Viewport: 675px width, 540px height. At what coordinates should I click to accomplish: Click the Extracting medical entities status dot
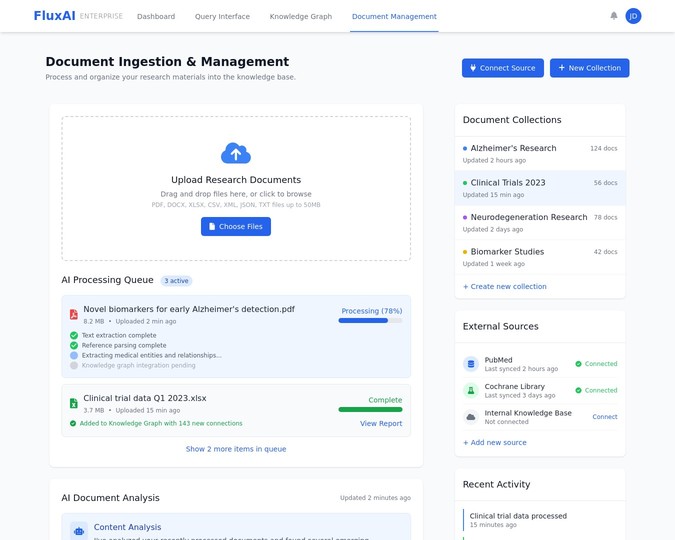click(74, 355)
